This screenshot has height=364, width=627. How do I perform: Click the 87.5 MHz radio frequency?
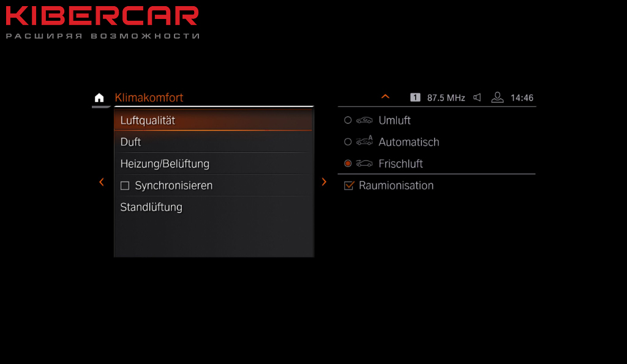pyautogui.click(x=446, y=98)
